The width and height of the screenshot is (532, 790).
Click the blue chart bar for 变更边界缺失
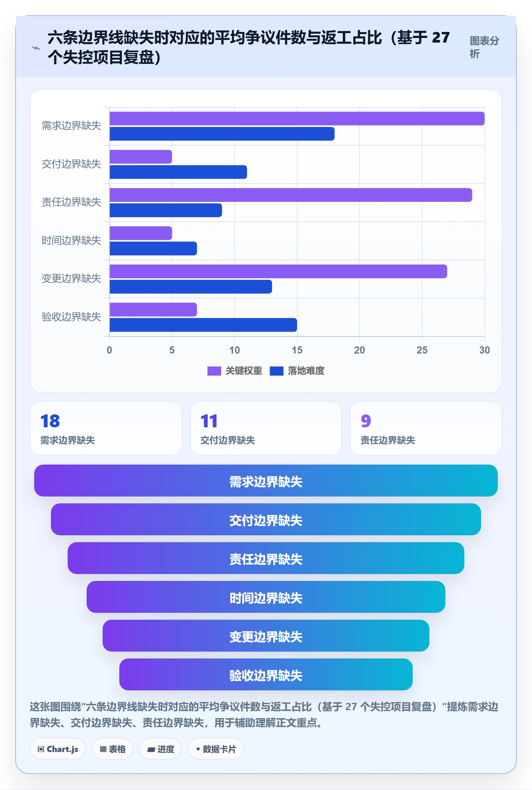point(191,287)
